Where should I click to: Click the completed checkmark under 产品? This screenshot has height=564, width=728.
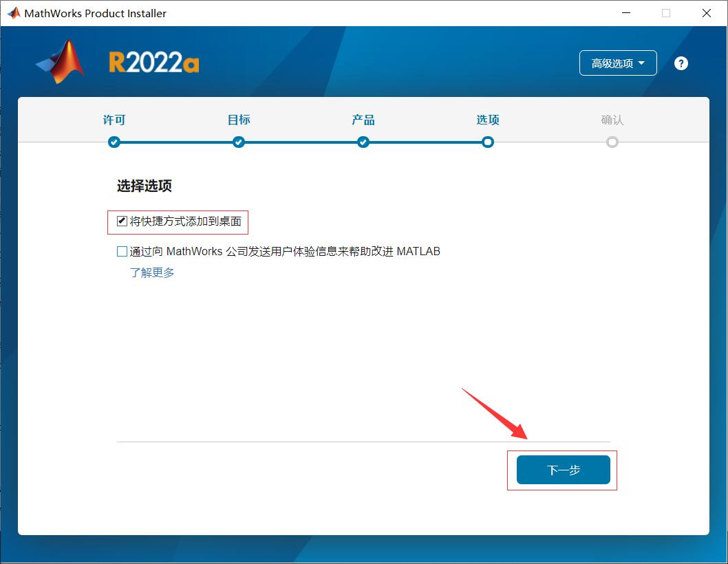[x=363, y=142]
